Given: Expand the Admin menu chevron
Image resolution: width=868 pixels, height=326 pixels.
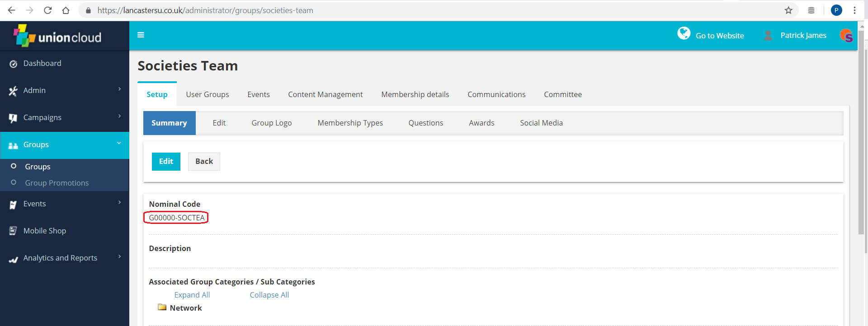Looking at the screenshot, I should coord(119,89).
